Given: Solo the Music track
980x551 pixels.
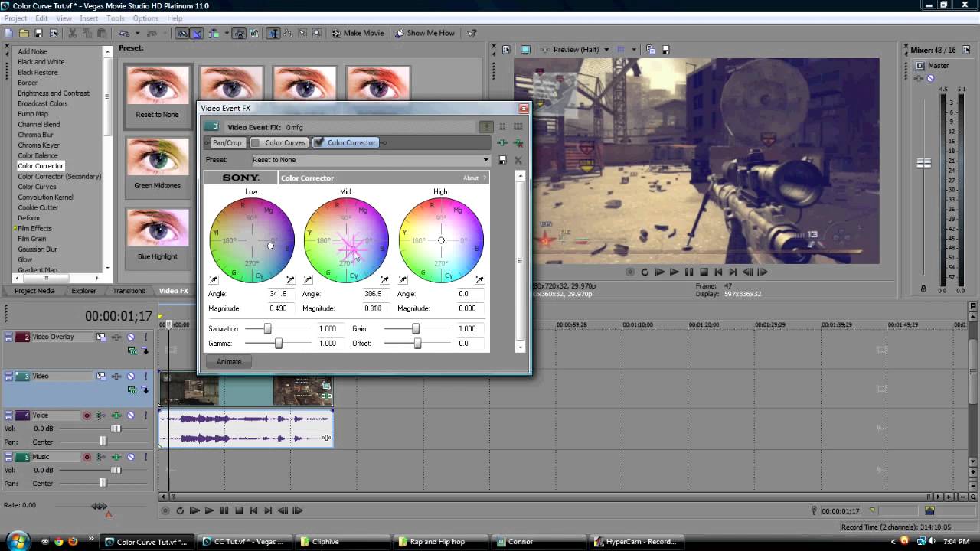Looking at the screenshot, I should click(145, 457).
